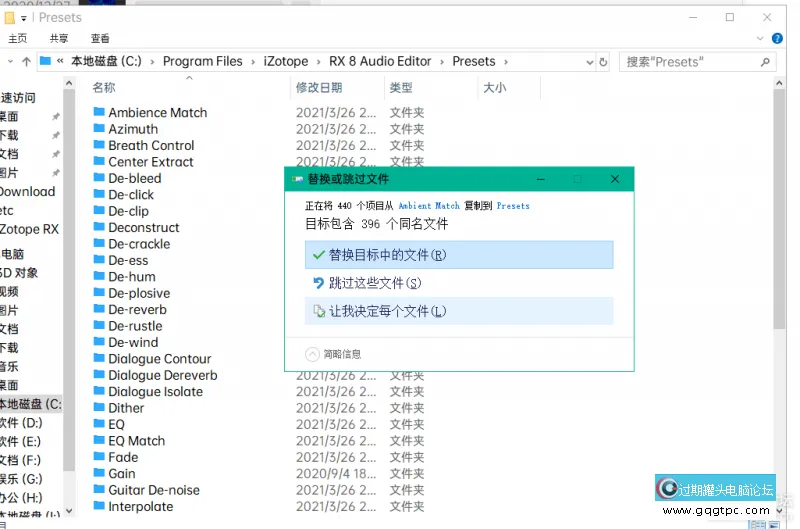Go up one folder level
800x529 pixels.
click(x=26, y=62)
